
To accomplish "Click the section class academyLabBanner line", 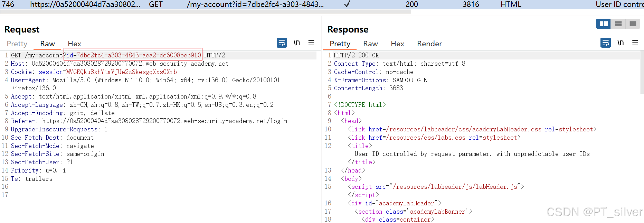I will coord(413,212).
